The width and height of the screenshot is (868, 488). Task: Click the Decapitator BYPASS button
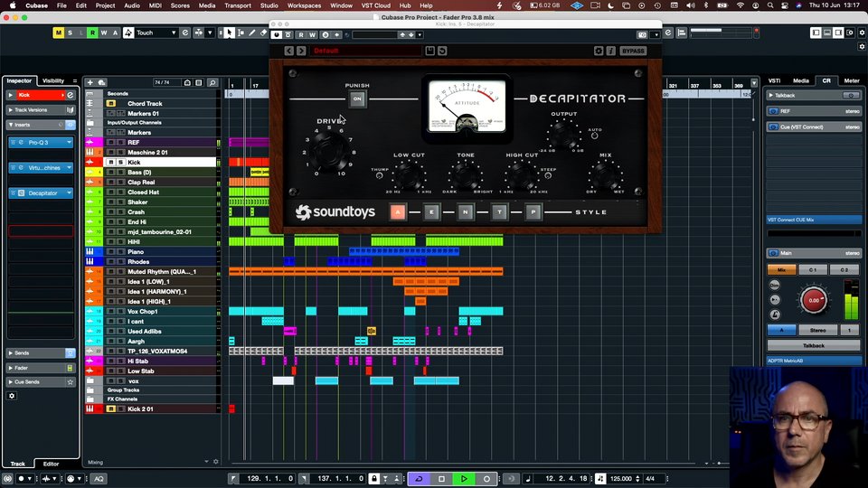(633, 51)
